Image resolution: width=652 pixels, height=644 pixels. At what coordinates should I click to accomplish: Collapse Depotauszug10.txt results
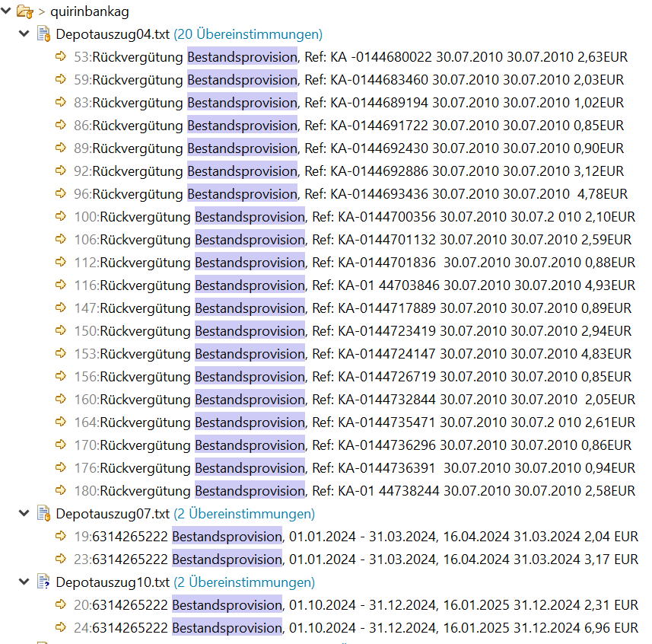[x=24, y=582]
